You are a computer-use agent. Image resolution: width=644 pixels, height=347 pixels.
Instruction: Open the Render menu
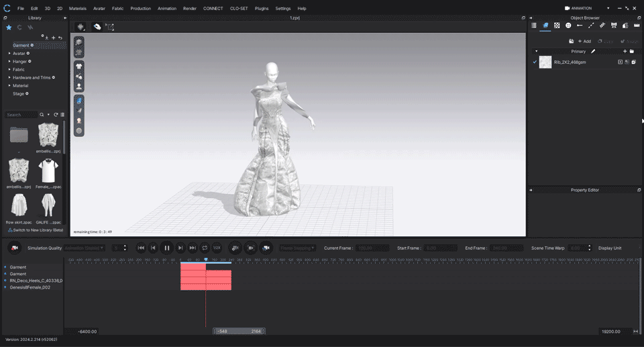[190, 8]
